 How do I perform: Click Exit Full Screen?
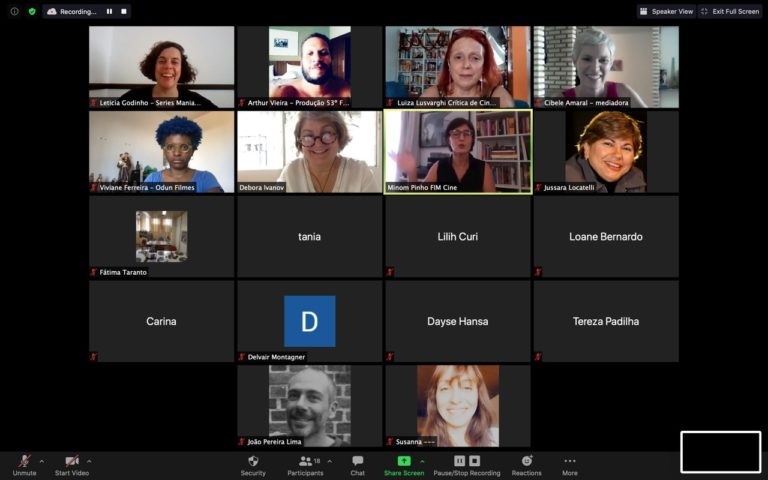click(730, 12)
